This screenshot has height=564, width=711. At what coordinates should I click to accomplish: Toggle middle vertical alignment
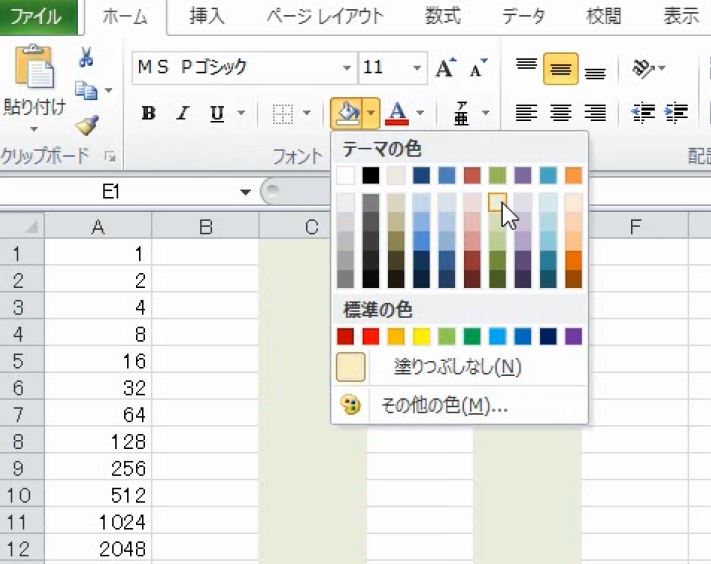click(x=561, y=69)
